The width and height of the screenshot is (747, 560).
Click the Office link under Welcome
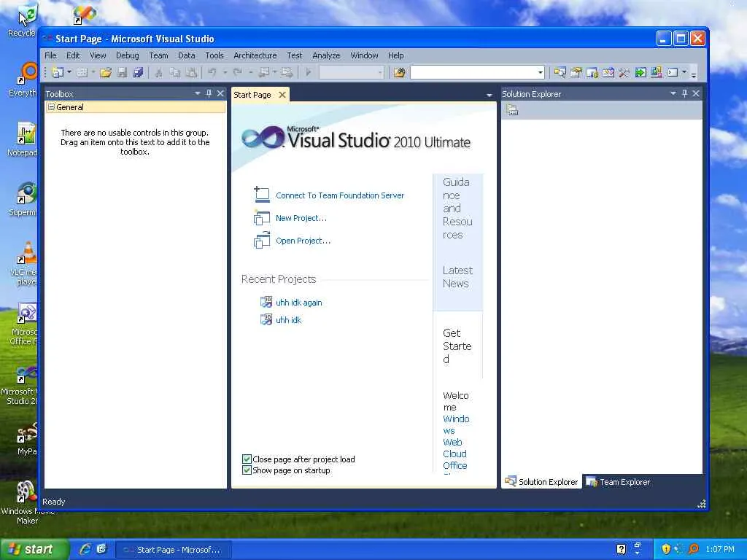click(454, 465)
